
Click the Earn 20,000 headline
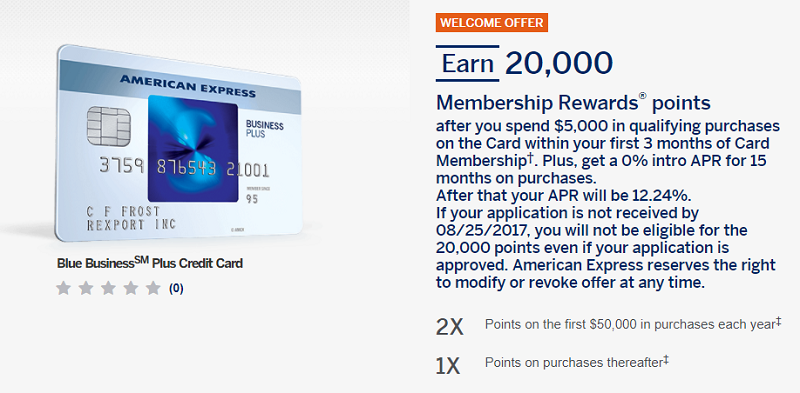pyautogui.click(x=524, y=63)
